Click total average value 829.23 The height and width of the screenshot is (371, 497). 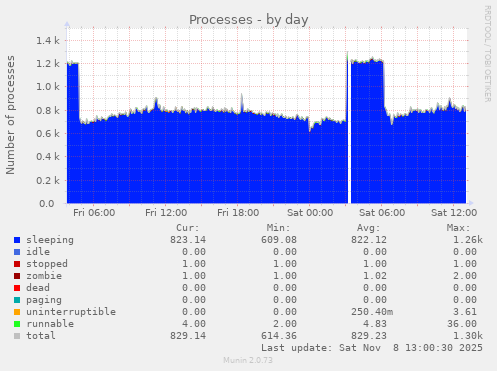[369, 336]
